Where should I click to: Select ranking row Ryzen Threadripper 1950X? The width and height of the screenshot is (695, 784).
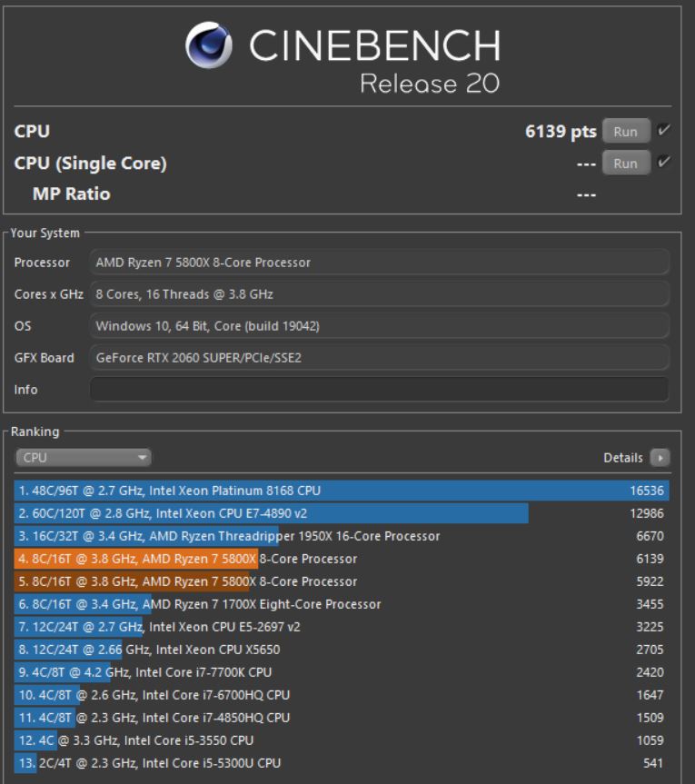click(342, 536)
